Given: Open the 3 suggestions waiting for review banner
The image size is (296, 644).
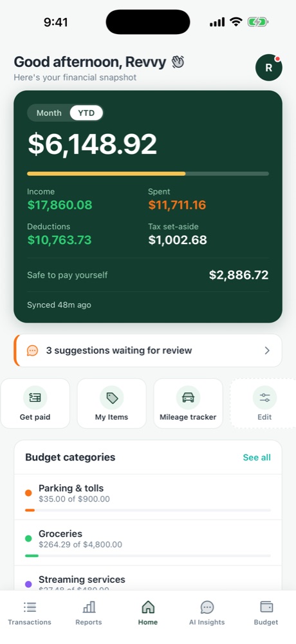Looking at the screenshot, I should (x=148, y=350).
